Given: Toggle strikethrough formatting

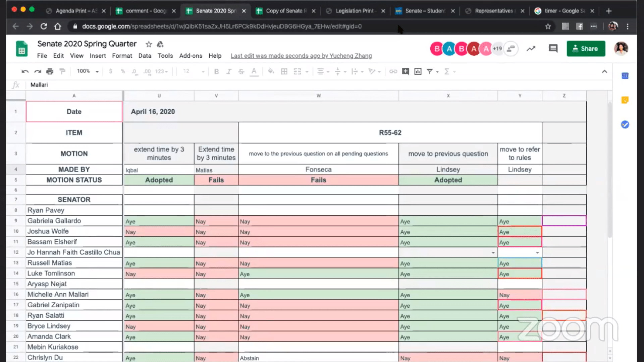Looking at the screenshot, I should pyautogui.click(x=241, y=71).
